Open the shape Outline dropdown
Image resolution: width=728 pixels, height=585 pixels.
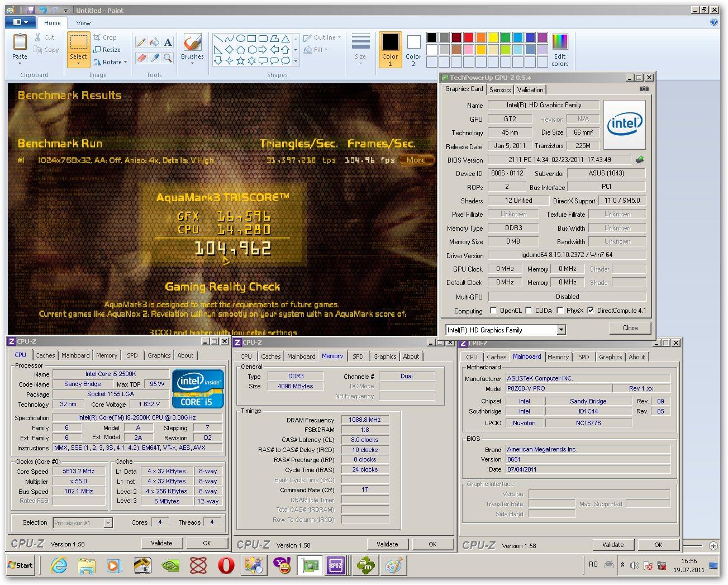322,37
